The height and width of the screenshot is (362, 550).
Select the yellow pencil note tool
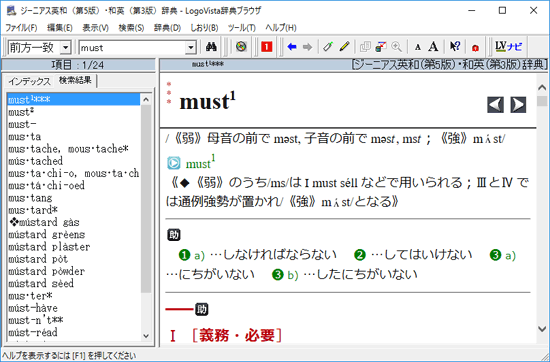[x=344, y=47]
